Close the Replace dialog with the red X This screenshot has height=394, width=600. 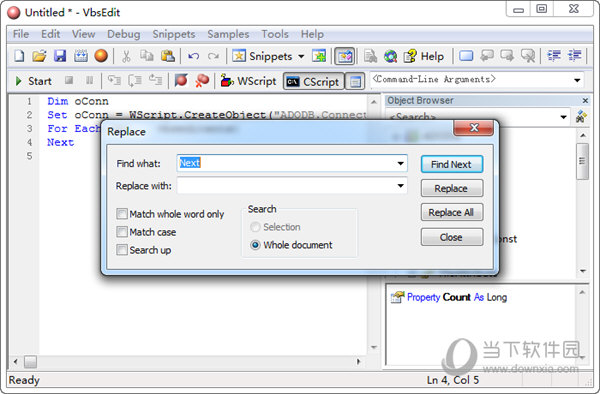[474, 128]
